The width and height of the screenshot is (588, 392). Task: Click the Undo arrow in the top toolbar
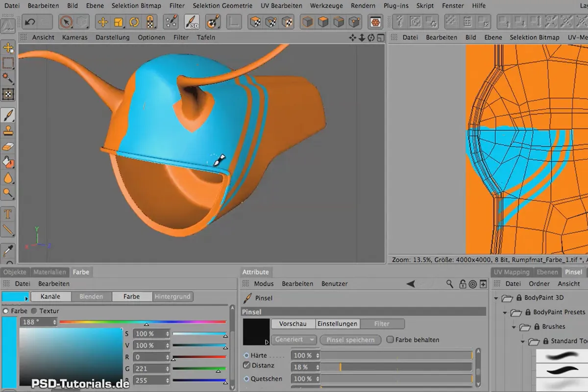(30, 22)
